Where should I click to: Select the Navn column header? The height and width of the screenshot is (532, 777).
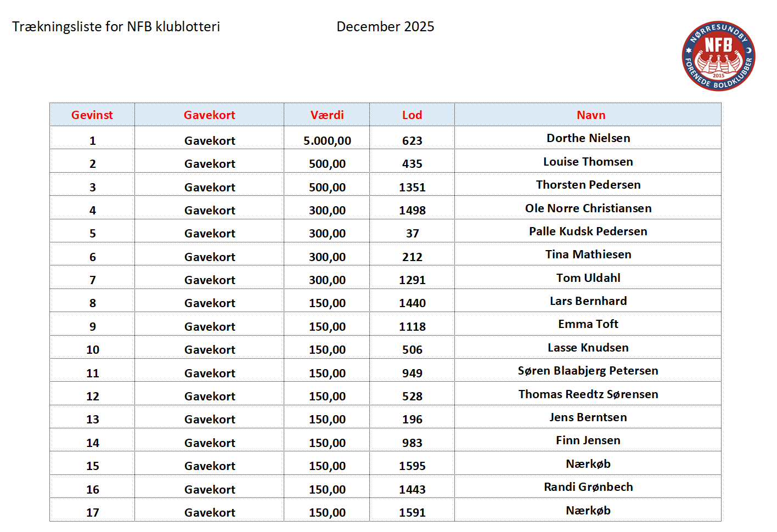[591, 115]
